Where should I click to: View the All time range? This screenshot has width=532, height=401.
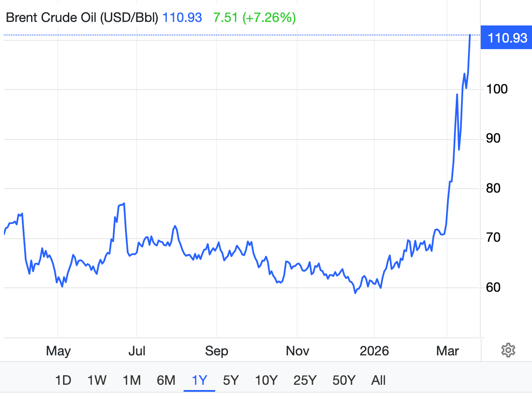pyautogui.click(x=378, y=380)
